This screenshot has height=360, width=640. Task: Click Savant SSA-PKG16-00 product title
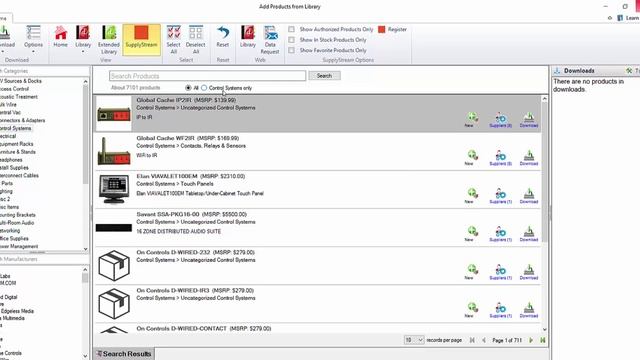[x=191, y=214]
